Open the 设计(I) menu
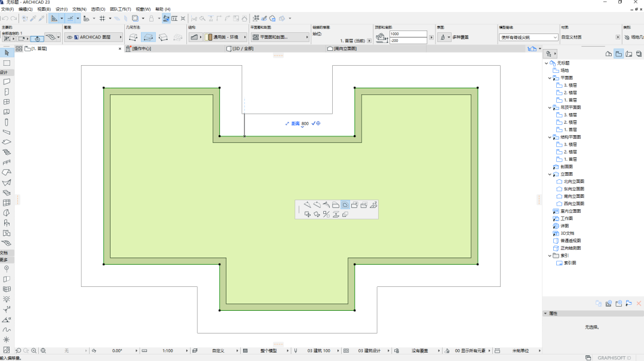 pyautogui.click(x=61, y=9)
